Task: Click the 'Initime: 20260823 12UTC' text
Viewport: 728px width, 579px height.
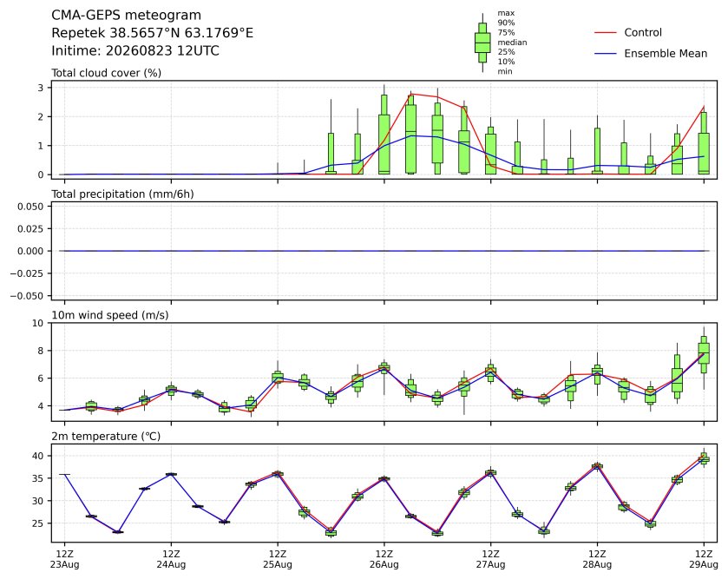Action: [135, 50]
